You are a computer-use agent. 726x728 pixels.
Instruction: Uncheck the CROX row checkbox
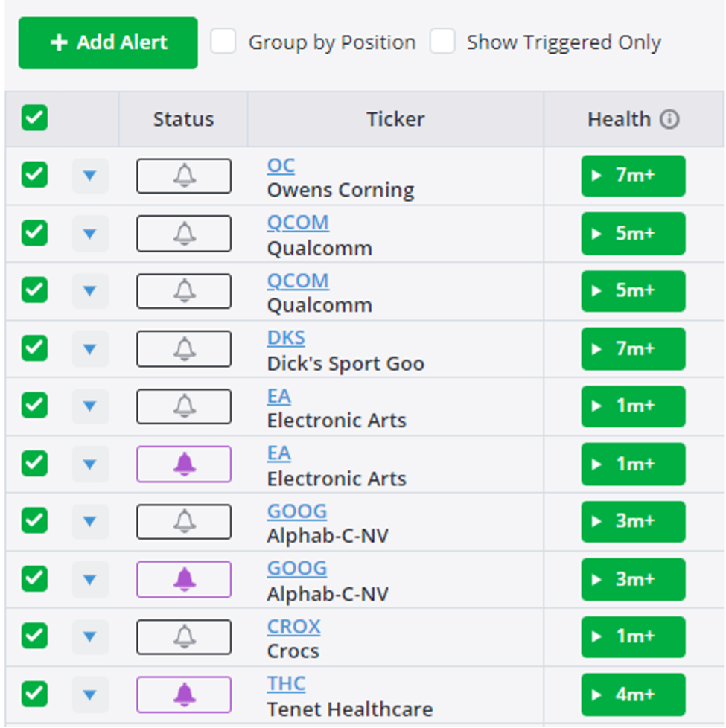point(34,636)
